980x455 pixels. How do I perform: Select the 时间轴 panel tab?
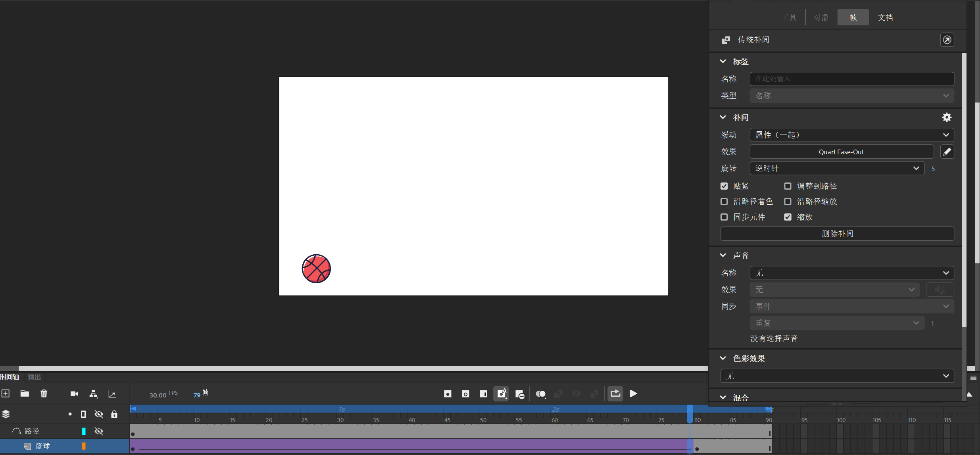[10, 377]
